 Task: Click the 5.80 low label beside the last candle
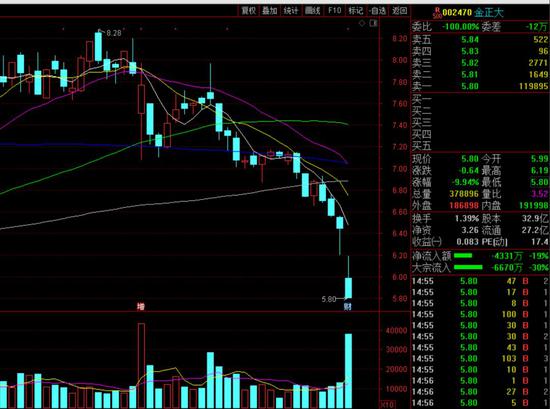click(329, 299)
